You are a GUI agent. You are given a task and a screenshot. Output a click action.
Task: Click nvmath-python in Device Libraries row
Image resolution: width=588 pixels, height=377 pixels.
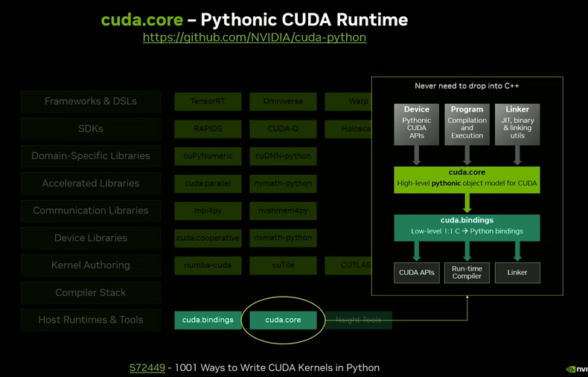point(283,239)
